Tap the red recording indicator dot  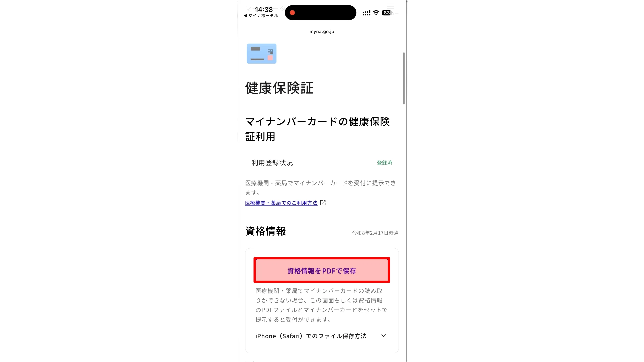point(292,13)
